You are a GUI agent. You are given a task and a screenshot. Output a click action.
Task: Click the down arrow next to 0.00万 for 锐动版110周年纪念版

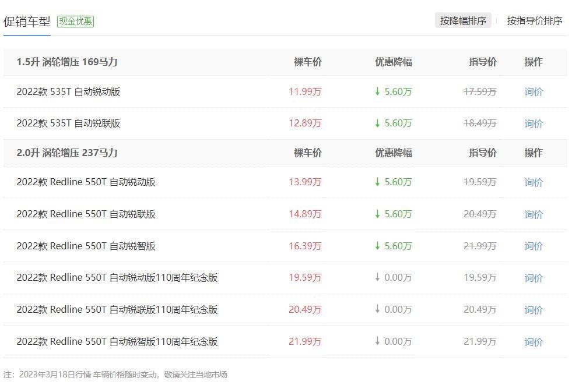[377, 278]
